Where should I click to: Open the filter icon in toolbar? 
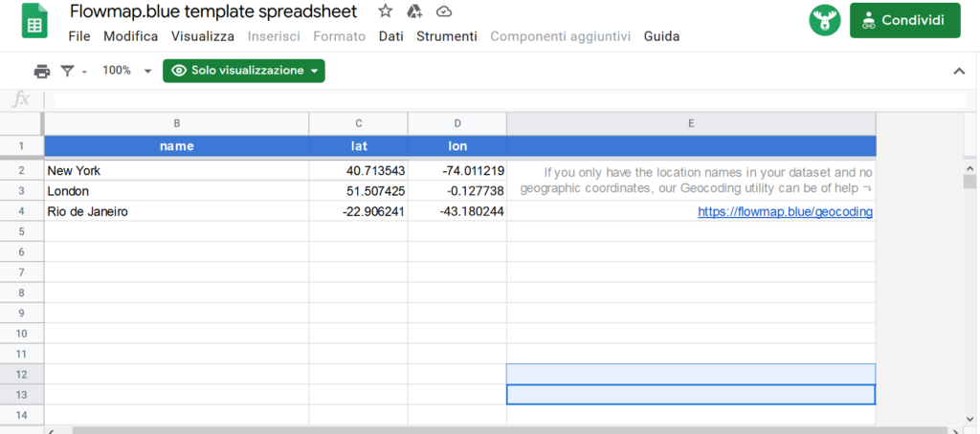(67, 71)
